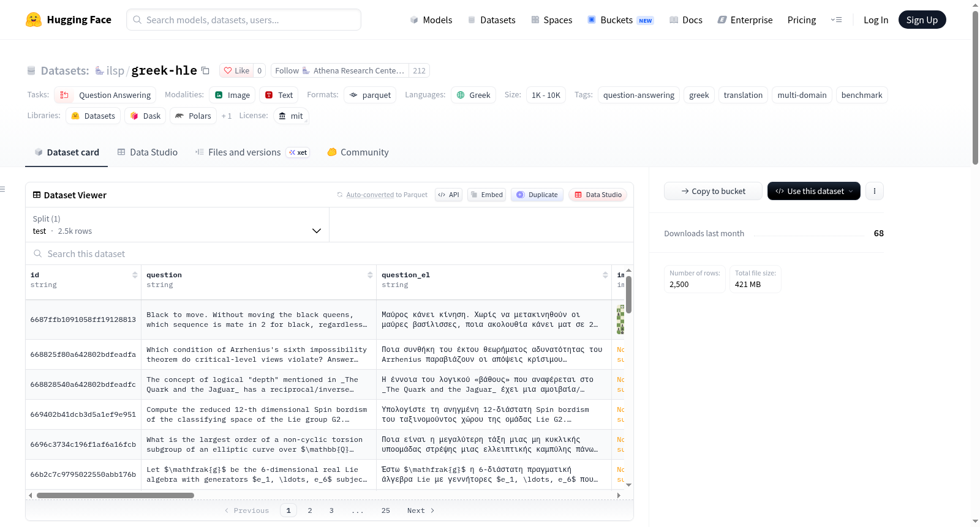Click the Hugging Face logo icon
Image resolution: width=980 pixels, height=527 pixels.
pyautogui.click(x=34, y=20)
